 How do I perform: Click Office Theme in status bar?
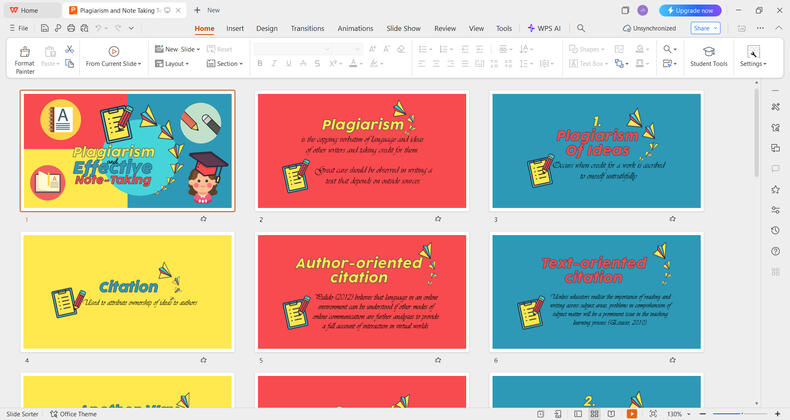(x=73, y=414)
